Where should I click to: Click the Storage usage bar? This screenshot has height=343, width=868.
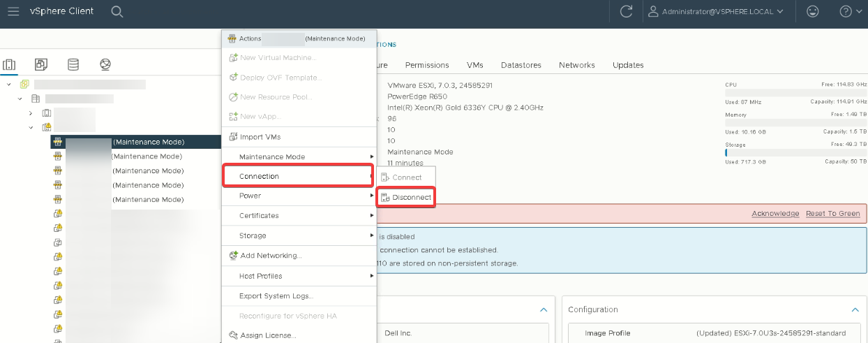coord(796,153)
